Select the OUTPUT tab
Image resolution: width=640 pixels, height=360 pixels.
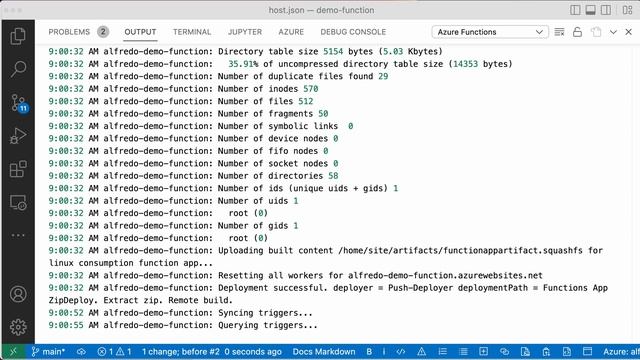click(x=140, y=32)
